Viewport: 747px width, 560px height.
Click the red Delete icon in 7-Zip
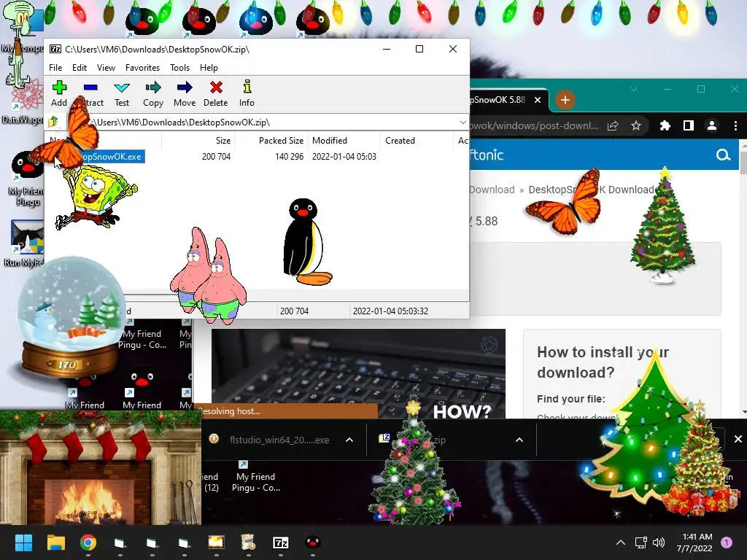tap(216, 94)
